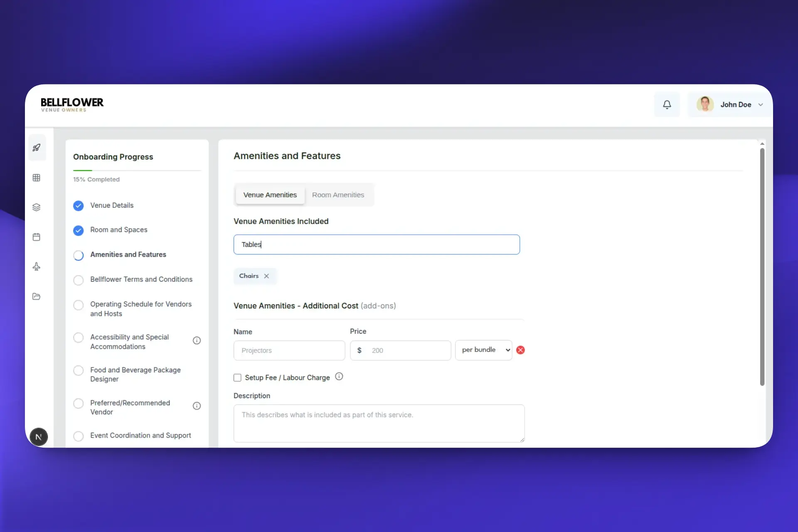Viewport: 798px width, 532px height.
Task: Open the layers stack sidebar icon
Action: (x=37, y=207)
